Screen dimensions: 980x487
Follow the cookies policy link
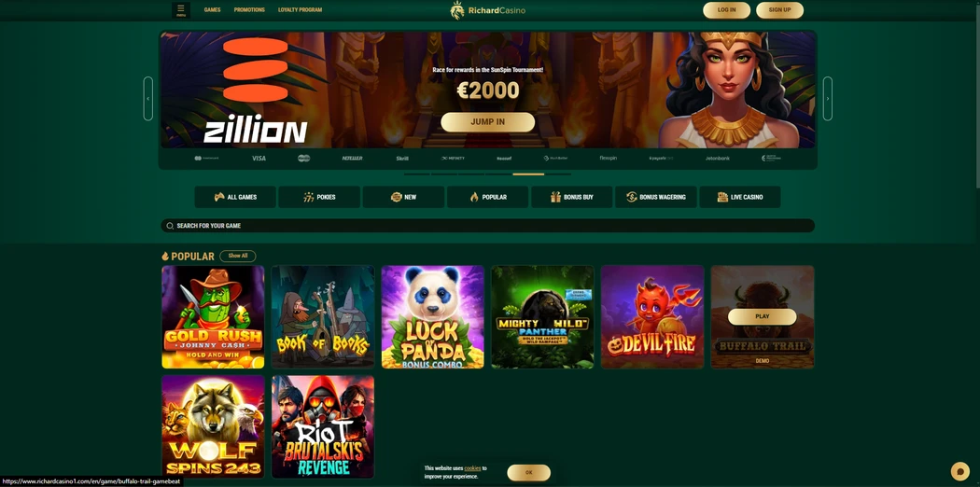[x=472, y=468]
